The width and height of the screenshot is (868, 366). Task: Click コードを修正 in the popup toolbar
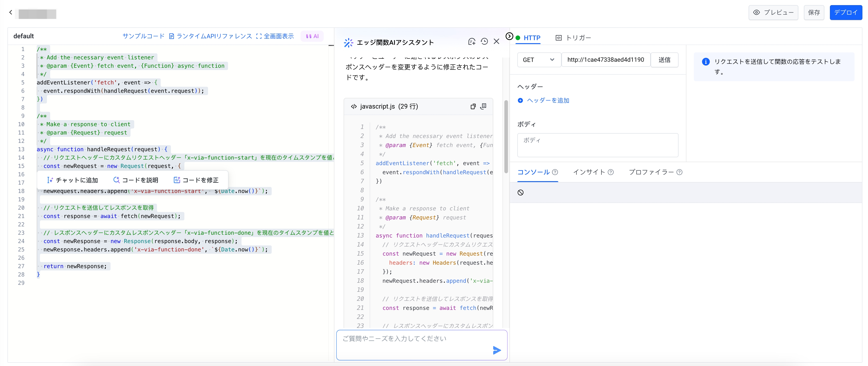click(x=196, y=180)
